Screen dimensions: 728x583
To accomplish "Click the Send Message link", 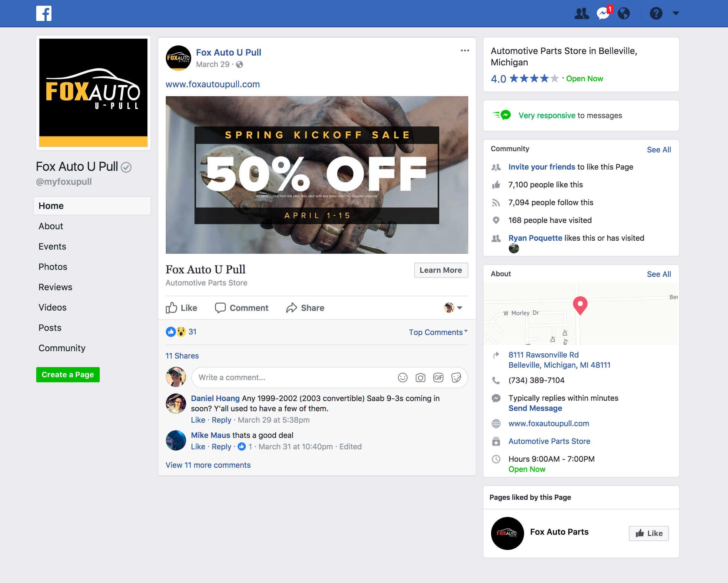I will (535, 408).
